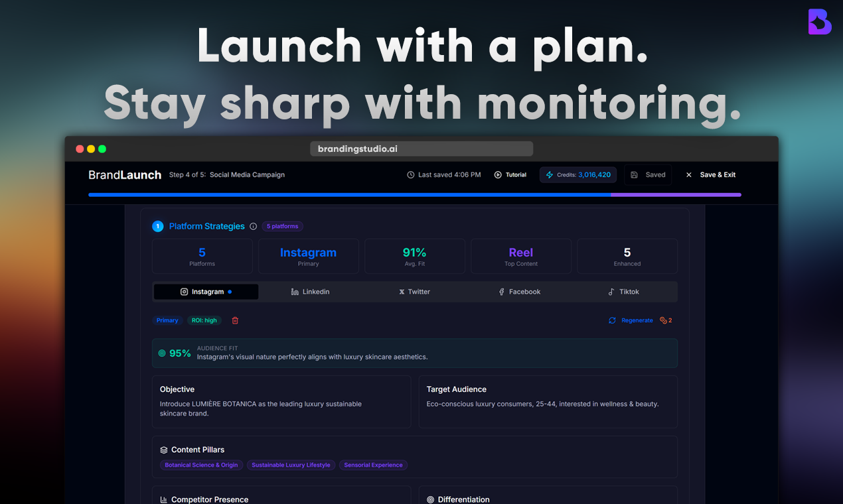Viewport: 843px width, 504px height.
Task: Click the TikTok logo icon
Action: pyautogui.click(x=612, y=292)
